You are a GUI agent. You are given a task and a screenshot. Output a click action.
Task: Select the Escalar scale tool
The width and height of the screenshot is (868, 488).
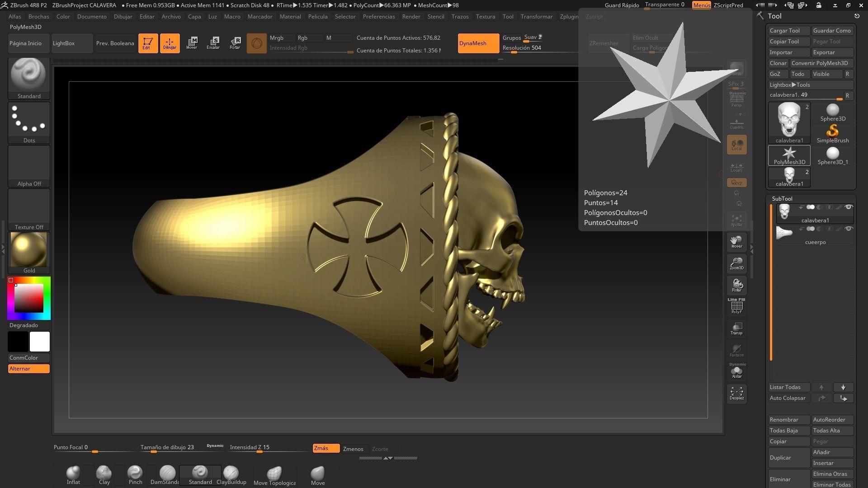[x=213, y=43]
